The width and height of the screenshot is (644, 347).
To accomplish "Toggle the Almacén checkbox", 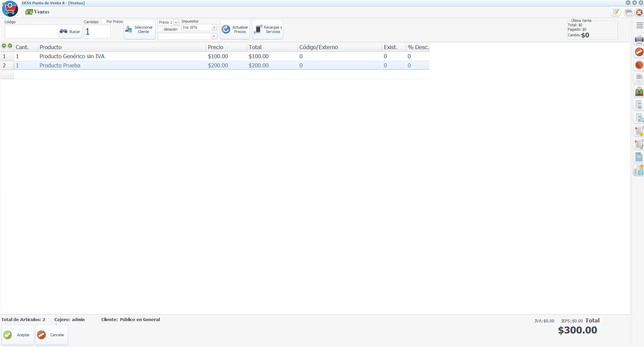I will tap(161, 29).
